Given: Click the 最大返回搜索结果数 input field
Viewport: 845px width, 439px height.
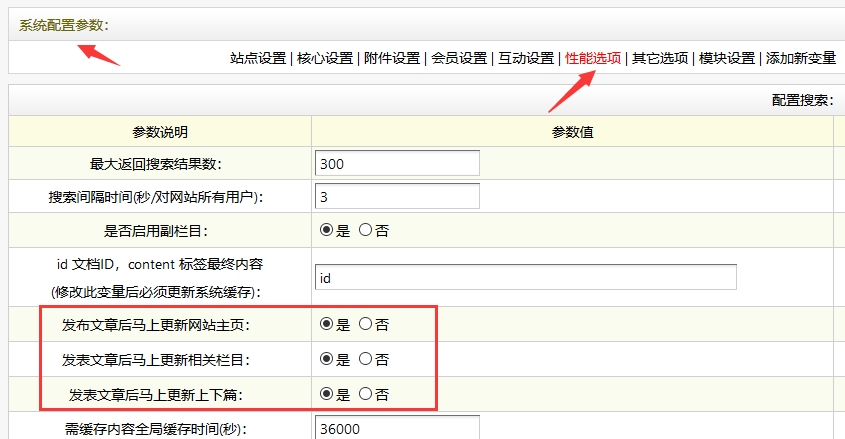Looking at the screenshot, I should 397,163.
